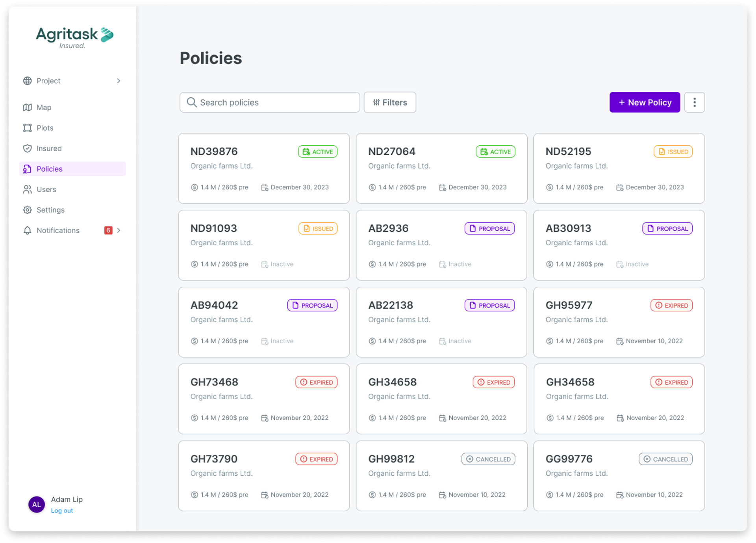Click the Users icon in sidebar
This screenshot has width=756, height=543.
click(x=27, y=189)
